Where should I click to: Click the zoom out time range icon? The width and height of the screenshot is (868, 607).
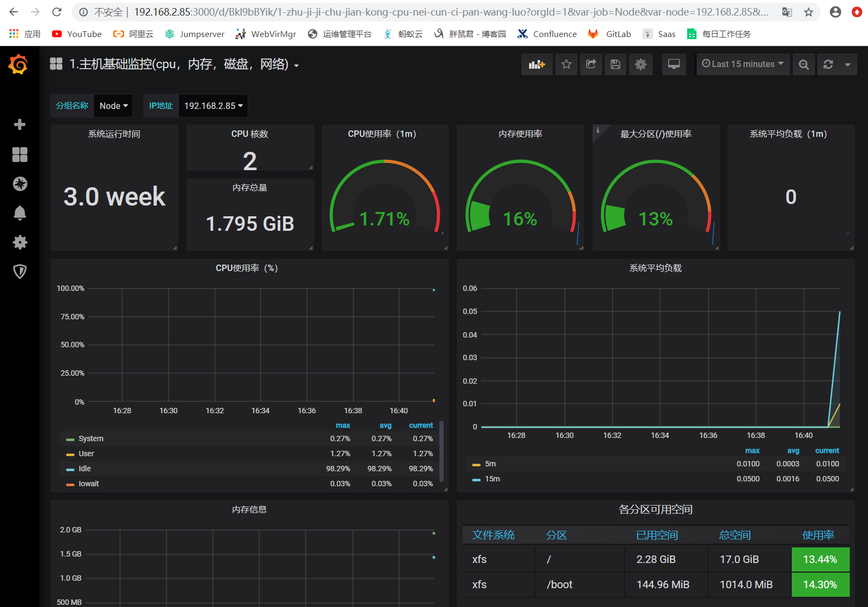coord(804,64)
